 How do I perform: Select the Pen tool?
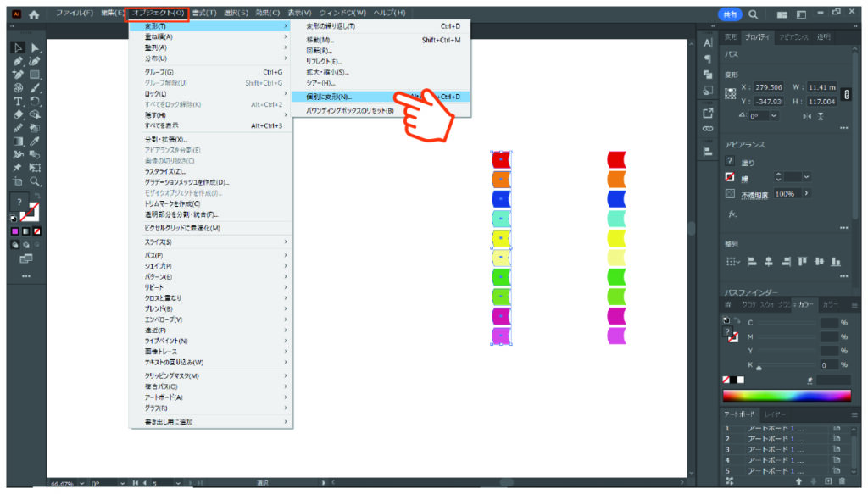click(x=18, y=61)
